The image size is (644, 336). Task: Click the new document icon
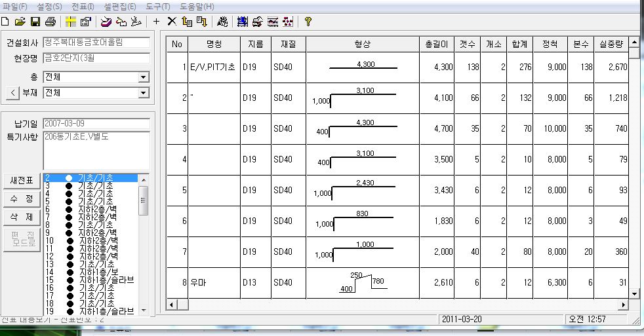(5, 22)
